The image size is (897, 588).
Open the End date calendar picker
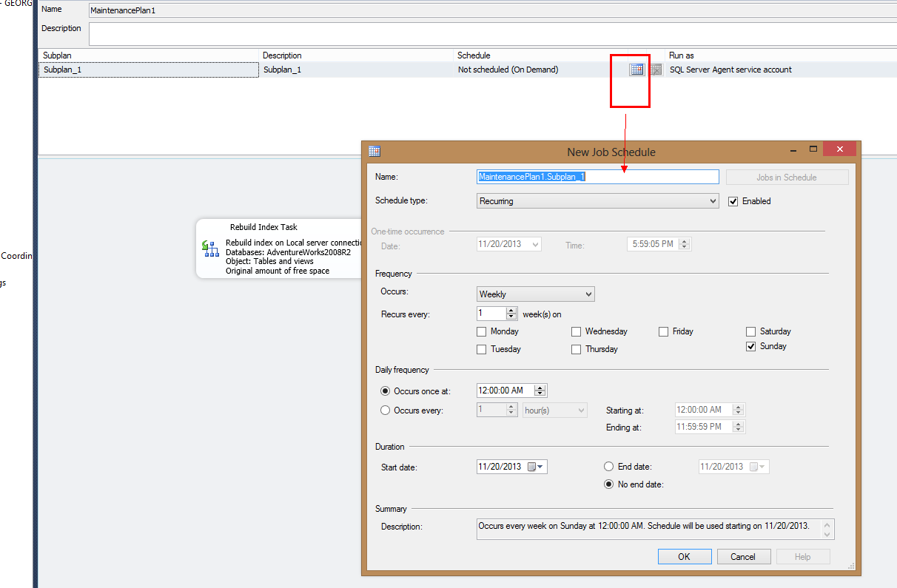point(762,467)
